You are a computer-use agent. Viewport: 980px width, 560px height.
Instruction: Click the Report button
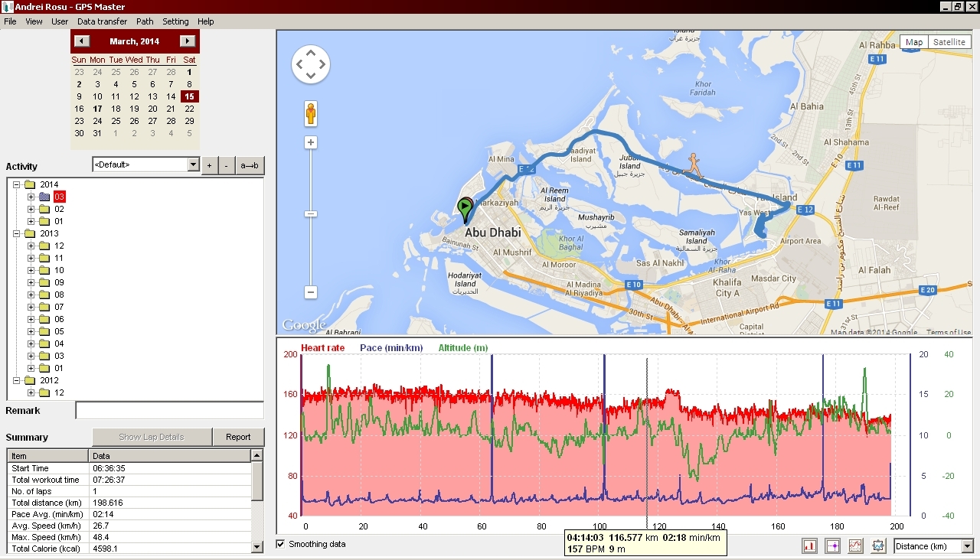click(x=238, y=437)
